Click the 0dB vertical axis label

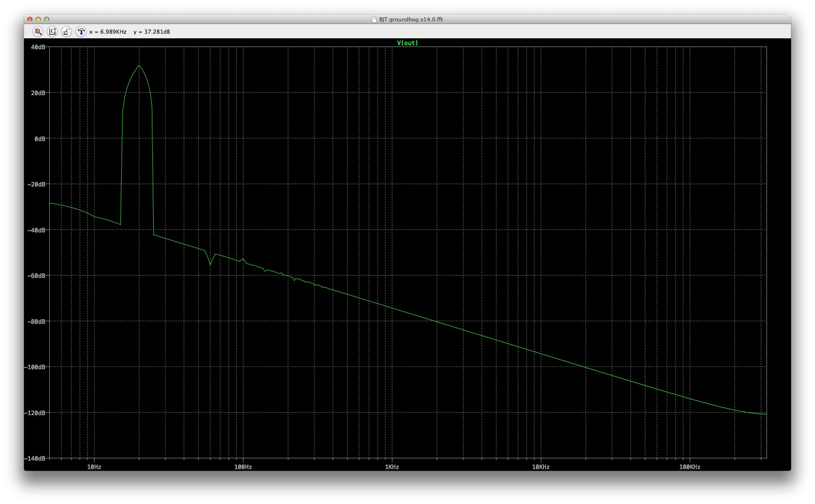tap(40, 139)
